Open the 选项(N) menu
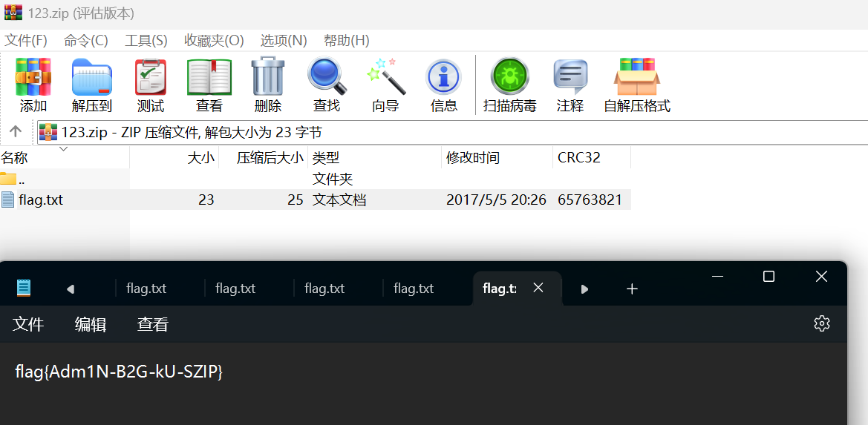Viewport: 868px width, 425px height. point(284,40)
